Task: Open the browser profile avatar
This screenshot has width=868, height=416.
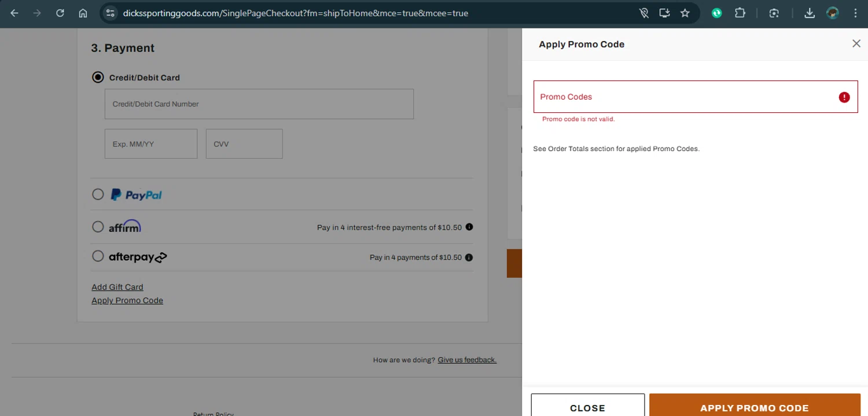Action: 833,13
